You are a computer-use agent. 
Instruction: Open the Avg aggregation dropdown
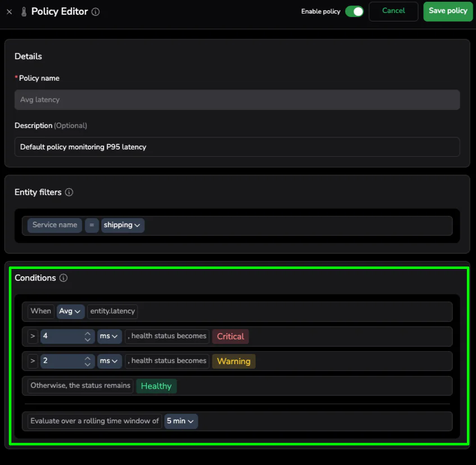[x=70, y=311]
